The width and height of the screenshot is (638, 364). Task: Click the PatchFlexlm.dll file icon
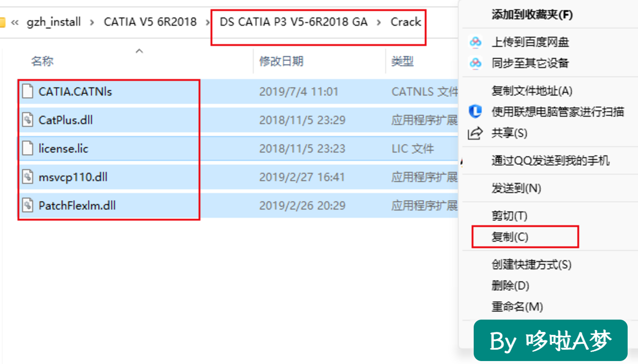(28, 205)
